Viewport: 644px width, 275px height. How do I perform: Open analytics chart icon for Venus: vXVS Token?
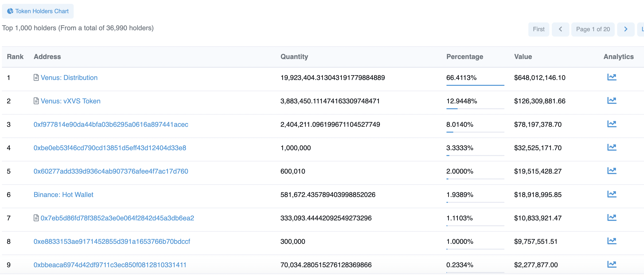[x=612, y=101]
